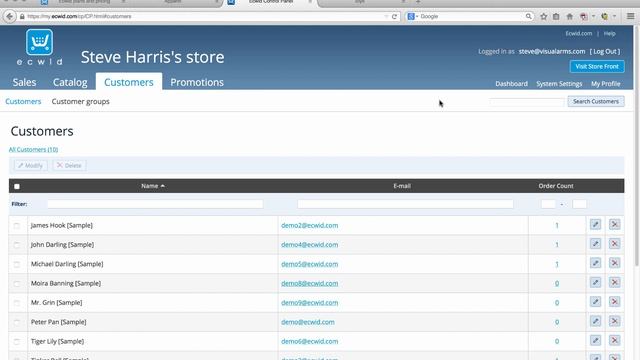Check the James Hook row checkbox

(x=17, y=226)
